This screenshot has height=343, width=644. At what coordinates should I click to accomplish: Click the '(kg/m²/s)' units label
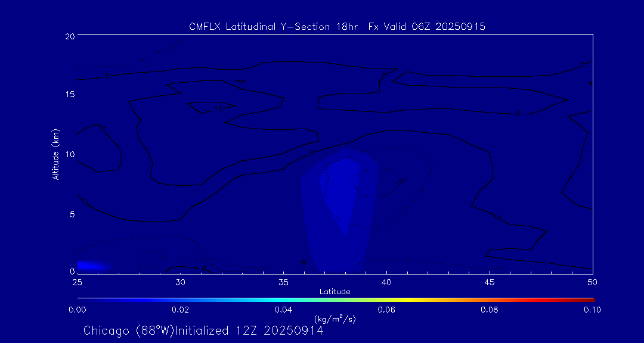[x=335, y=319]
